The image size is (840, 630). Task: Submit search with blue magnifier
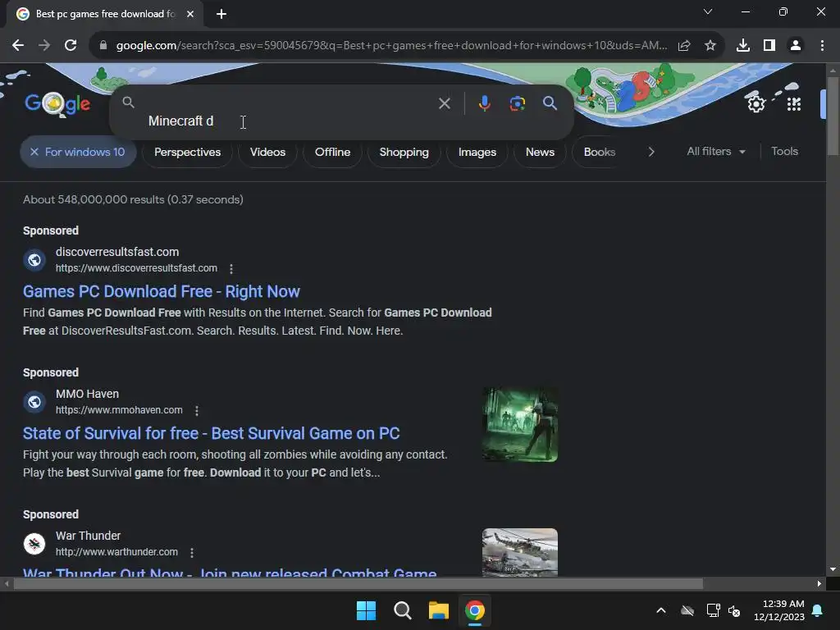click(550, 103)
